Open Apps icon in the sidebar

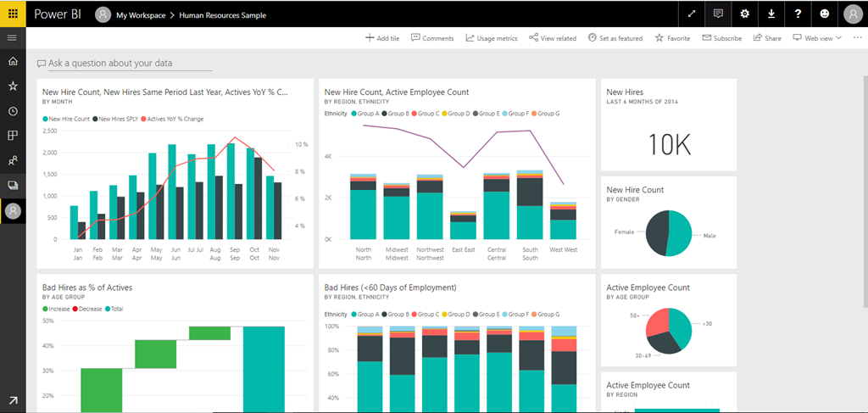point(13,136)
